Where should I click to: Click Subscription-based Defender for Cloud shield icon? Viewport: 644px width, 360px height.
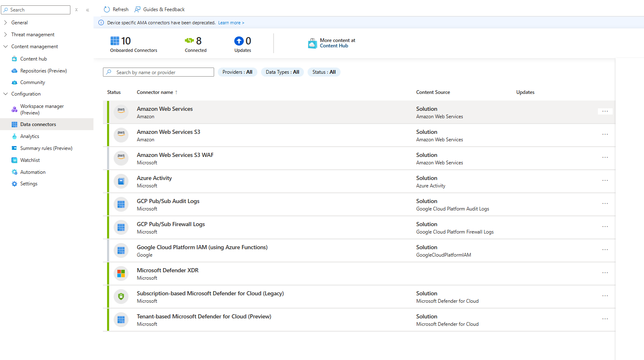tap(121, 297)
